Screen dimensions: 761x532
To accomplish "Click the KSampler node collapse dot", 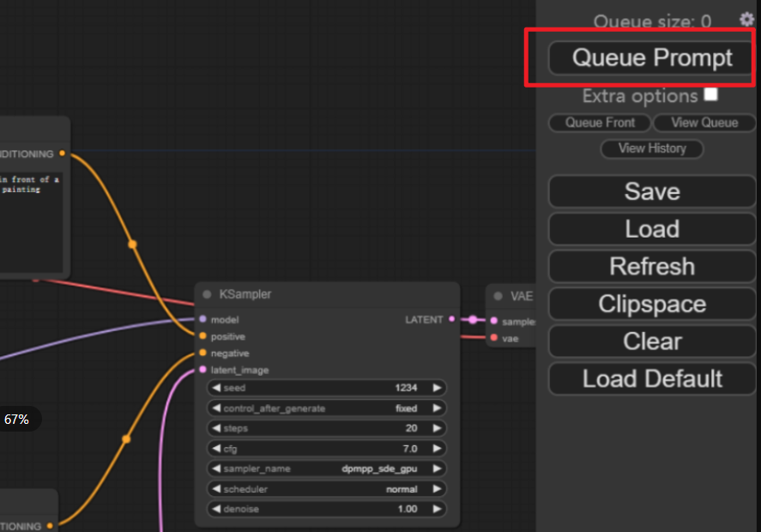I will pos(207,294).
